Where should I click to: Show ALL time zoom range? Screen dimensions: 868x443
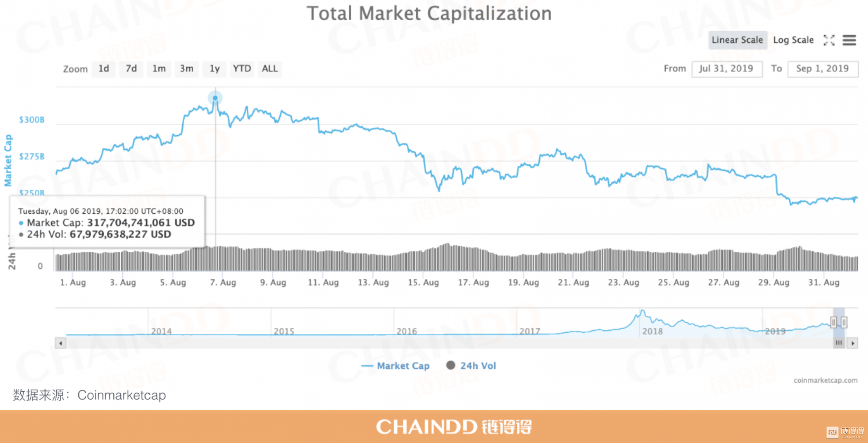pos(270,69)
